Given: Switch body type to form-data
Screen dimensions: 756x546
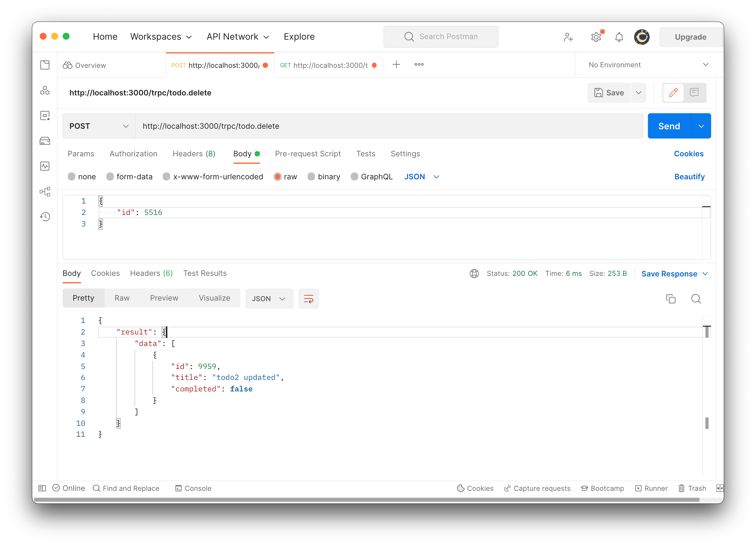Looking at the screenshot, I should coord(129,177).
